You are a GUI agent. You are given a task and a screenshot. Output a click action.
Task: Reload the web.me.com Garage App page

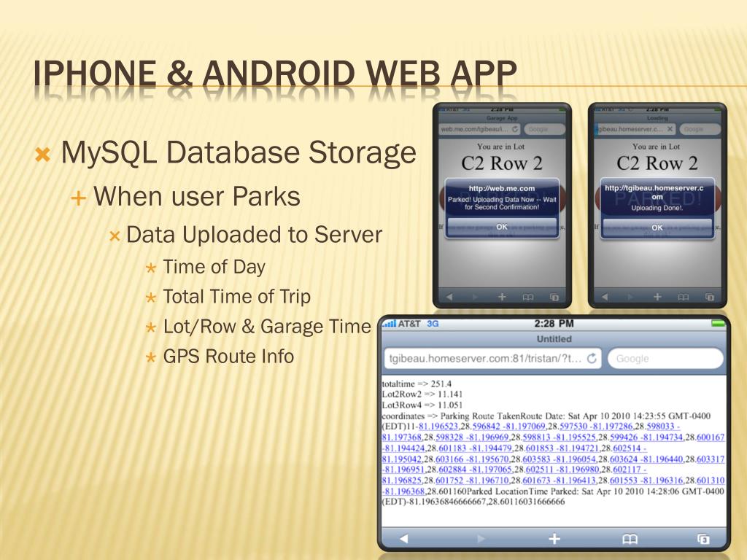click(x=514, y=129)
